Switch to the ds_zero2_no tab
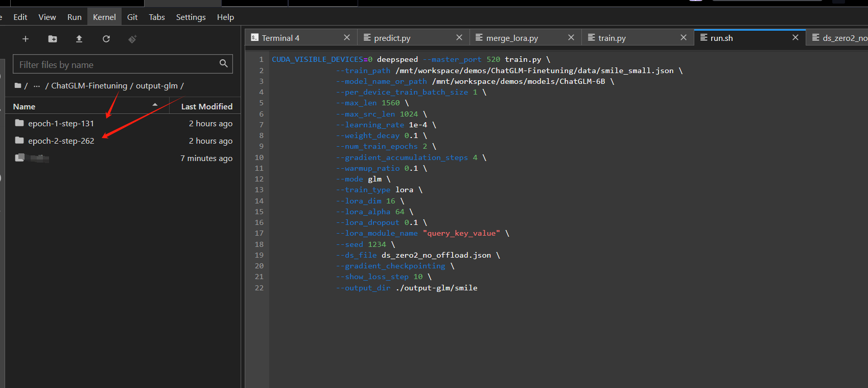The width and height of the screenshot is (868, 388). 838,38
